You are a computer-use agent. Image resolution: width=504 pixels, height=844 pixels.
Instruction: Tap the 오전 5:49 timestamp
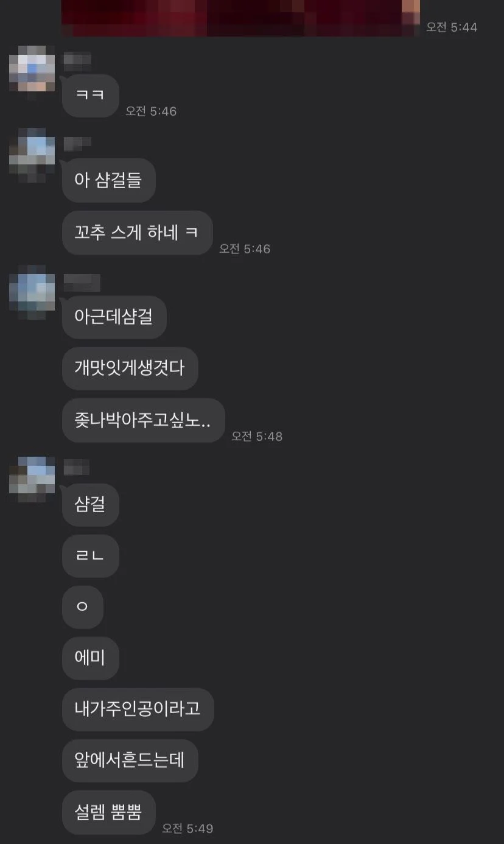point(187,829)
